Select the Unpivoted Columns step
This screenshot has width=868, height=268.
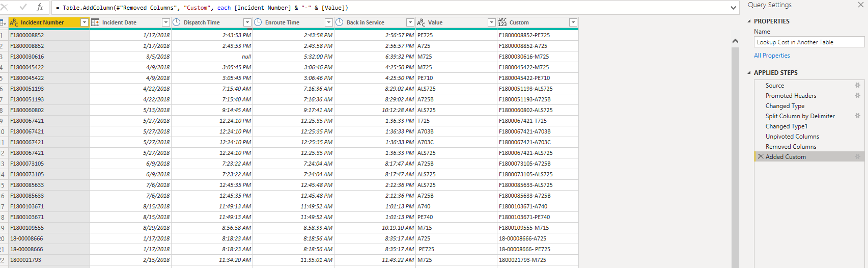point(808,137)
